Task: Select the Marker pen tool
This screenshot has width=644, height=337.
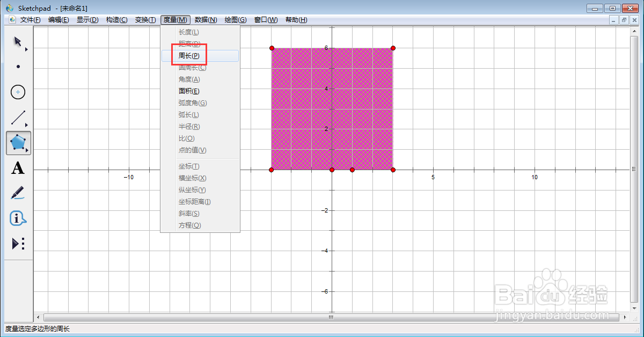Action: 18,192
